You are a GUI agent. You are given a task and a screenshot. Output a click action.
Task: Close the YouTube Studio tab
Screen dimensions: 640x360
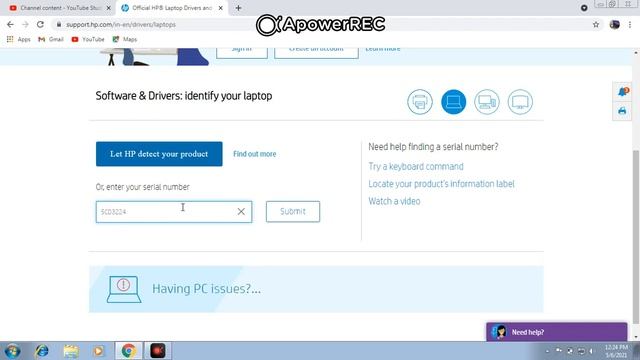point(109,8)
